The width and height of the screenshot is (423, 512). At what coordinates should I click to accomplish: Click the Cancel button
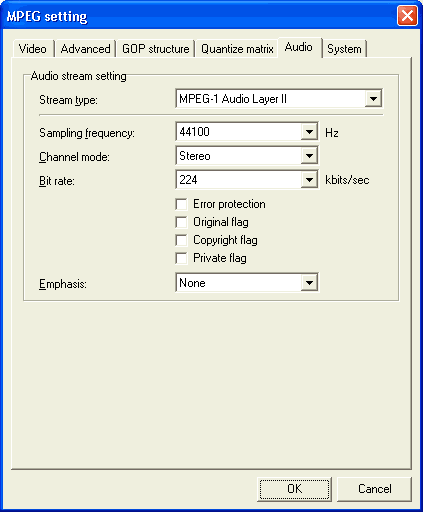375,489
